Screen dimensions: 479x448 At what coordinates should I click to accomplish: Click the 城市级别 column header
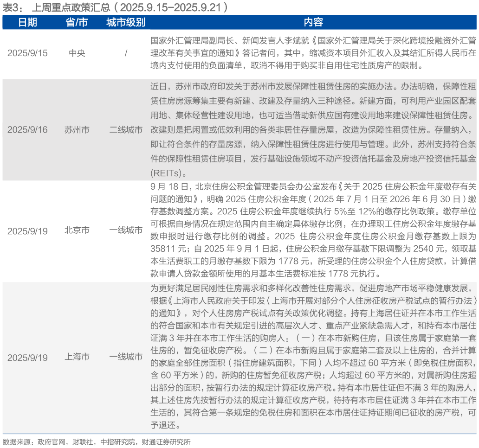coord(126,22)
